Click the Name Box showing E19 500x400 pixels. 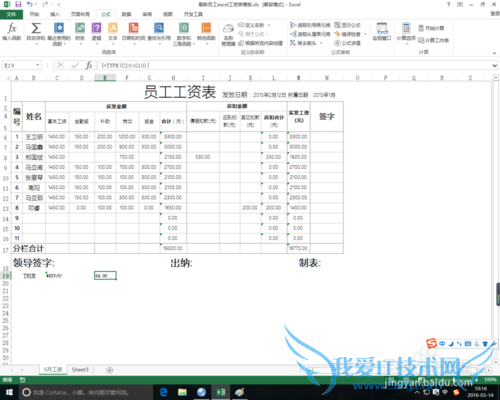pos(18,65)
